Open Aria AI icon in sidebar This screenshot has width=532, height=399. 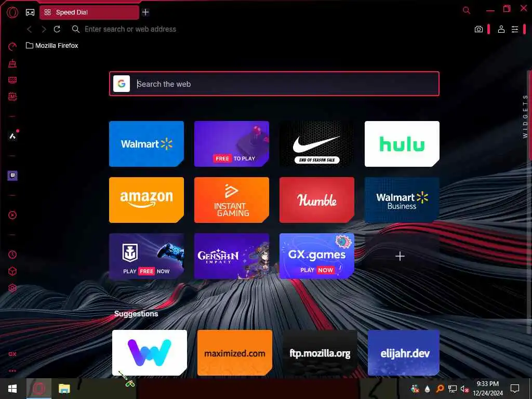(12, 136)
